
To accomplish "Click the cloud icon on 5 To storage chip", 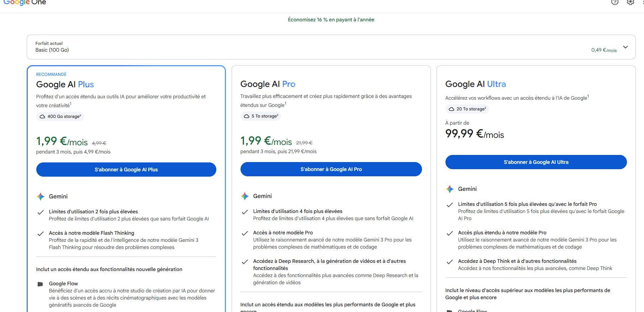I will pos(247,116).
